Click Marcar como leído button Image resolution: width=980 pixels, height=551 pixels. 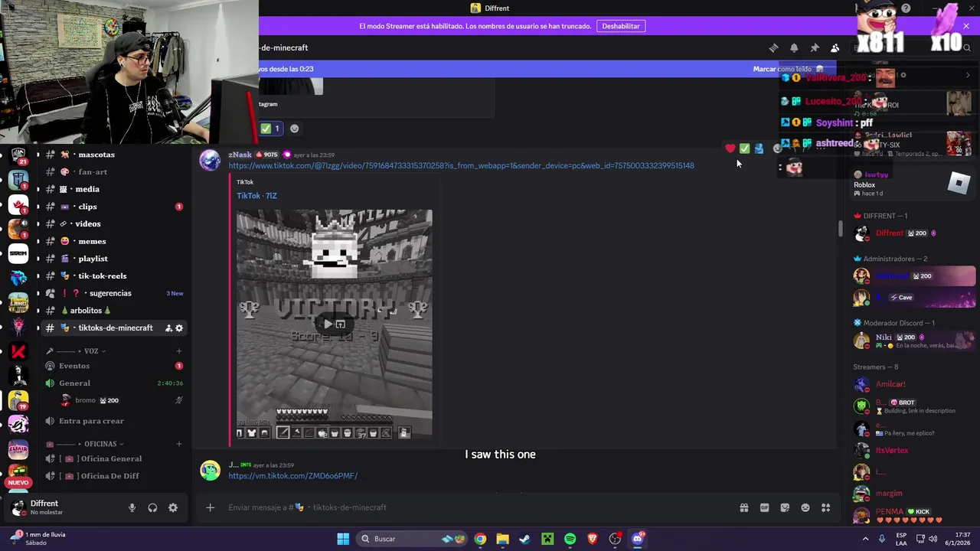[788, 69]
